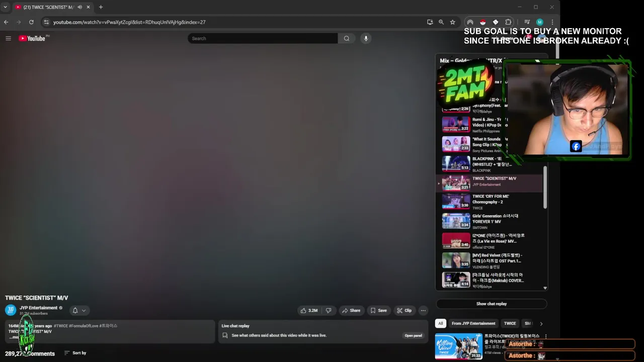Open the arc-shaped extension icon
This screenshot has height=362, width=644.
click(470, 22)
